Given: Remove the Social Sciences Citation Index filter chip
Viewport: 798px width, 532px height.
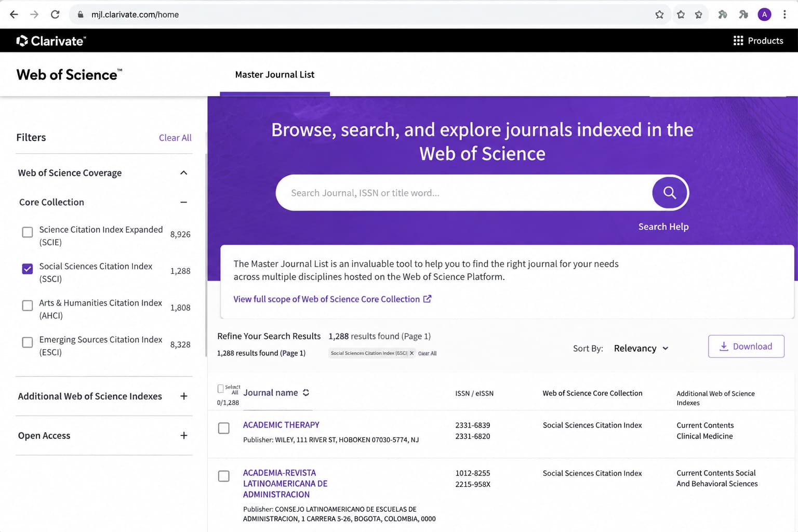Looking at the screenshot, I should coord(411,353).
